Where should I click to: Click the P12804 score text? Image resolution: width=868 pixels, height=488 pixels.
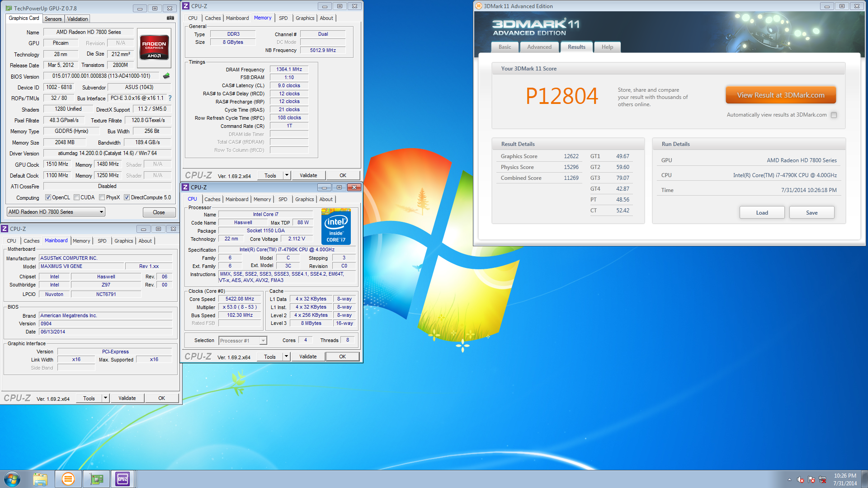pyautogui.click(x=562, y=96)
